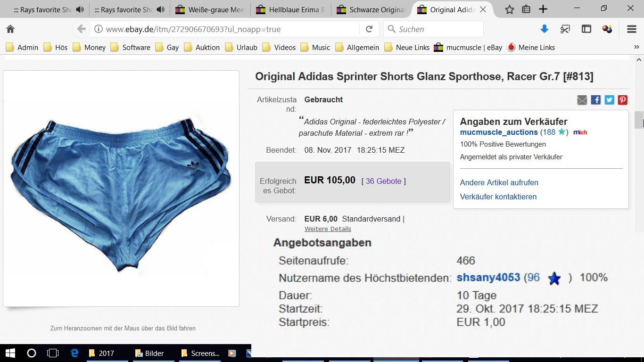
Task: Open Firefox downloads arrow
Action: click(x=544, y=29)
